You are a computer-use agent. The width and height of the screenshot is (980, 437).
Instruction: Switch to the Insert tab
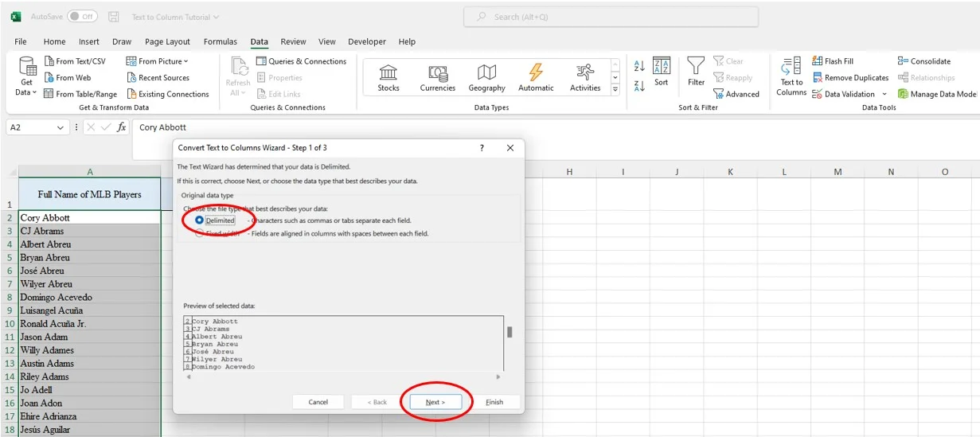pos(89,41)
